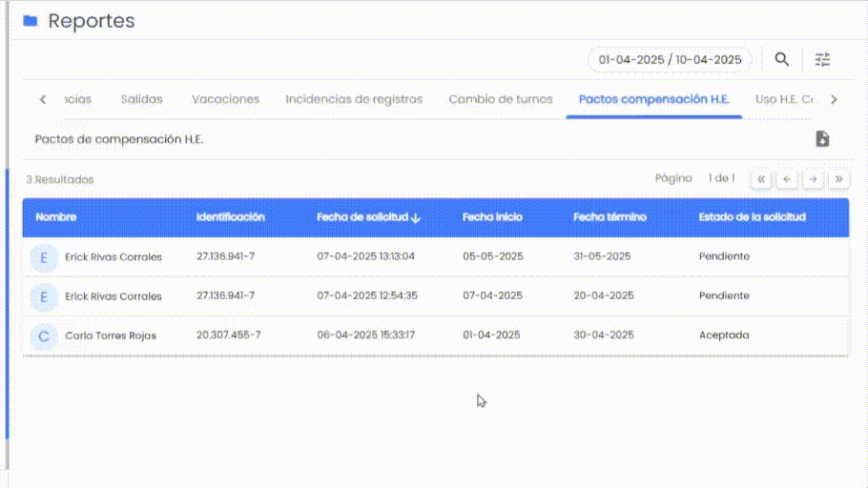Click the Pactos de compensación H.E. section title
Screen dimensions: 868x488
(119, 139)
